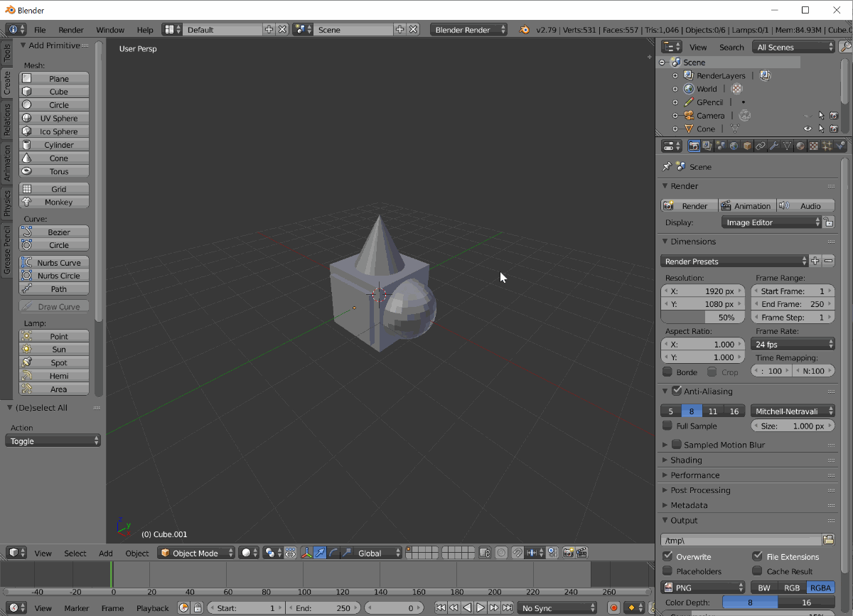Click the browse output folder icon
The image size is (853, 616).
tap(828, 540)
